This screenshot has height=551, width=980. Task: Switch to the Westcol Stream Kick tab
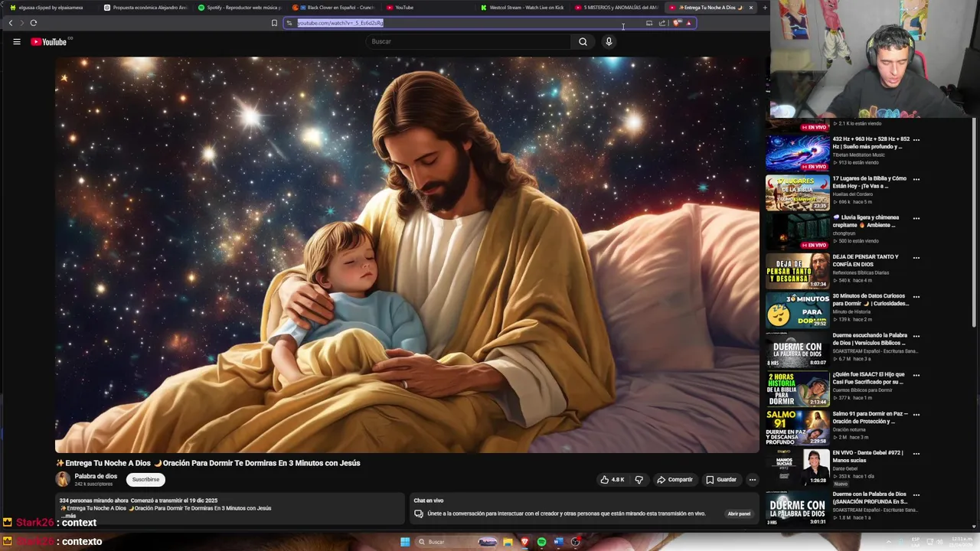tap(521, 8)
